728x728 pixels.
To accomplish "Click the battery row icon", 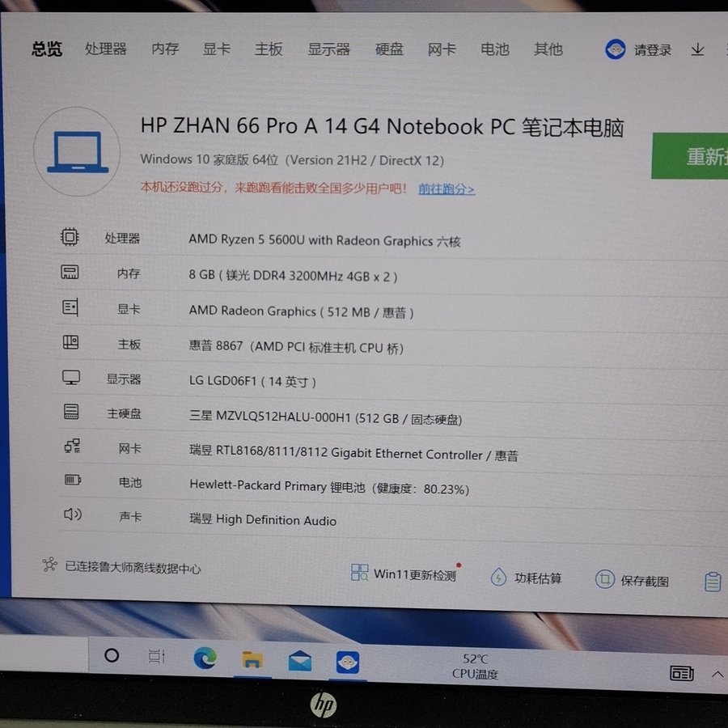I will coord(72,480).
